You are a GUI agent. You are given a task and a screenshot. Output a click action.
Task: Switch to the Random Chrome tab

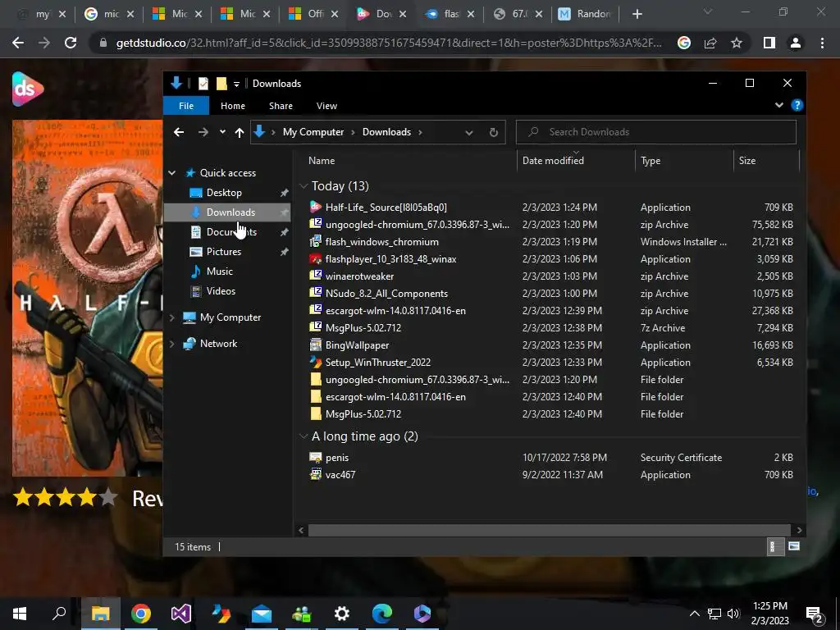tap(586, 14)
